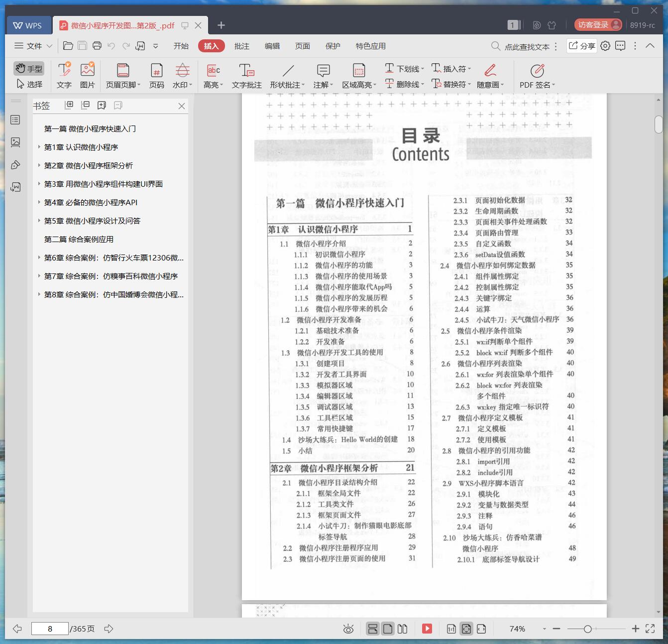
Task: Switch to two-page view
Action: (x=402, y=629)
